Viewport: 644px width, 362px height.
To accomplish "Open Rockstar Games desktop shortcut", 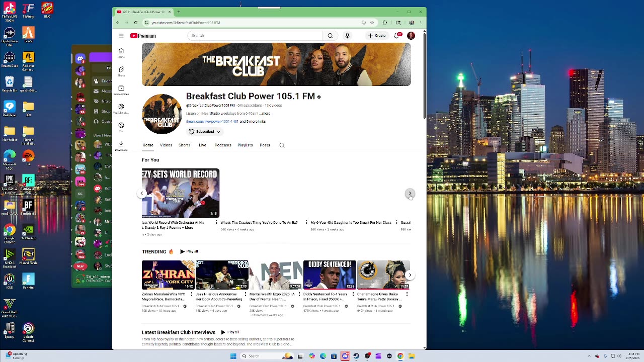I will click(x=28, y=61).
